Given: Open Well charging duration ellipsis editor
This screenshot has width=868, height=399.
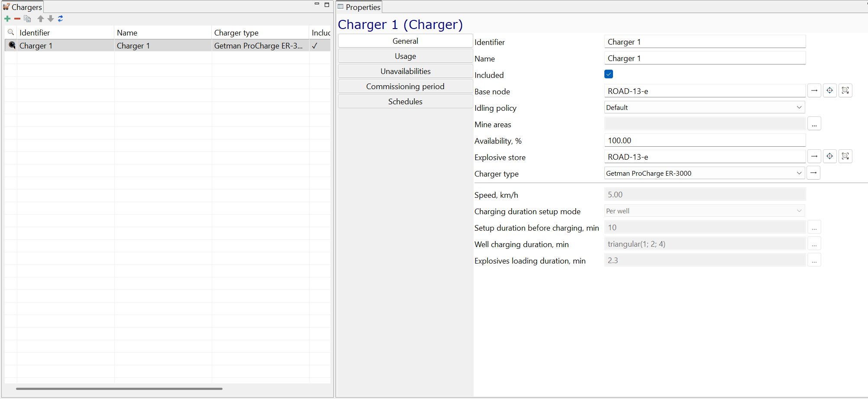Looking at the screenshot, I should (814, 244).
